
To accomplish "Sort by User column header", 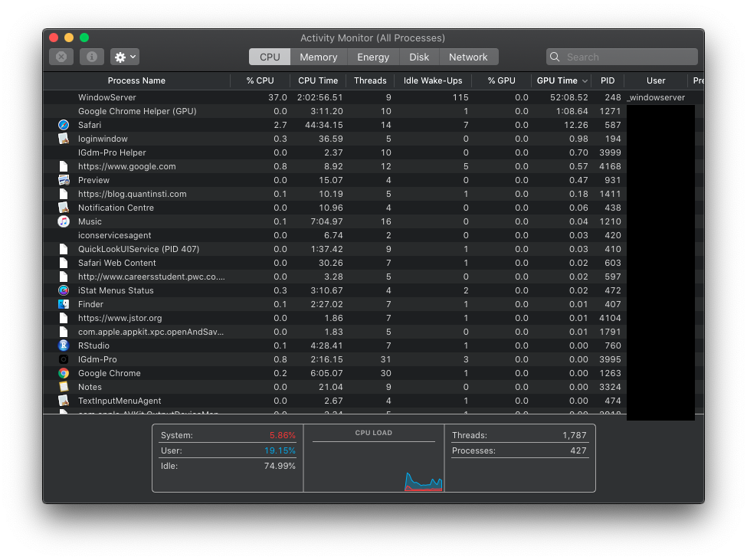I will (x=656, y=80).
